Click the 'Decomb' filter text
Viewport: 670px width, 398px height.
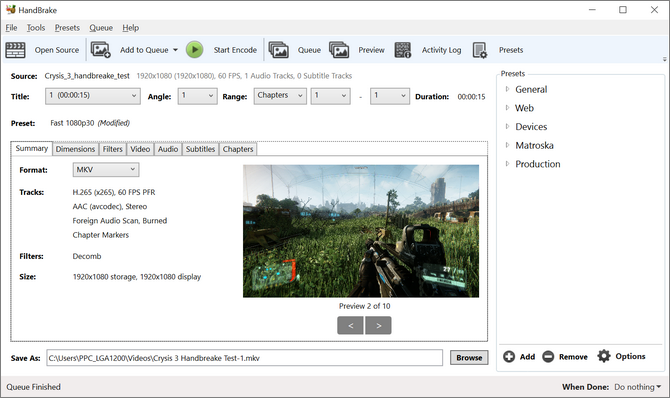87,256
